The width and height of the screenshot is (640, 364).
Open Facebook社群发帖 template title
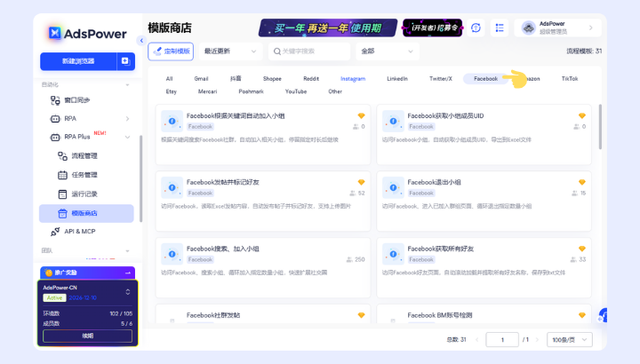213,315
